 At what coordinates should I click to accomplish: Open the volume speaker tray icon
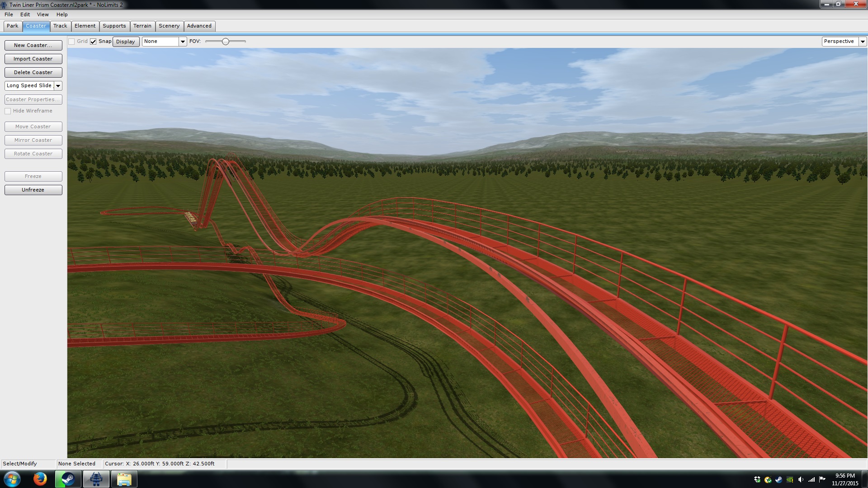[801, 479]
